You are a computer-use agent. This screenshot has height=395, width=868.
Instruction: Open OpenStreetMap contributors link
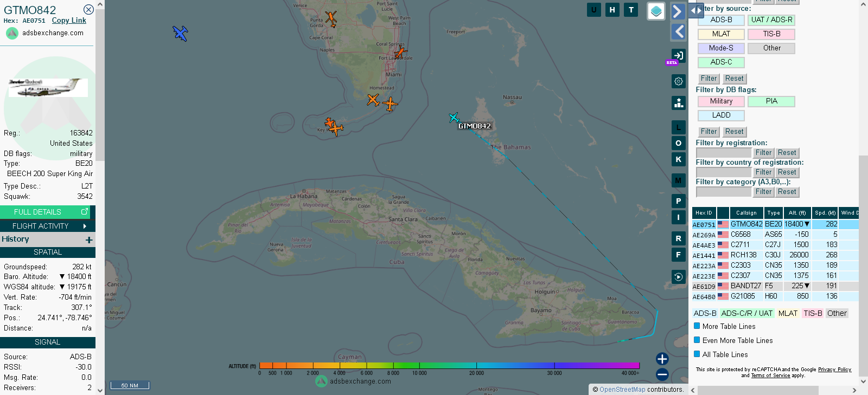tap(622, 390)
